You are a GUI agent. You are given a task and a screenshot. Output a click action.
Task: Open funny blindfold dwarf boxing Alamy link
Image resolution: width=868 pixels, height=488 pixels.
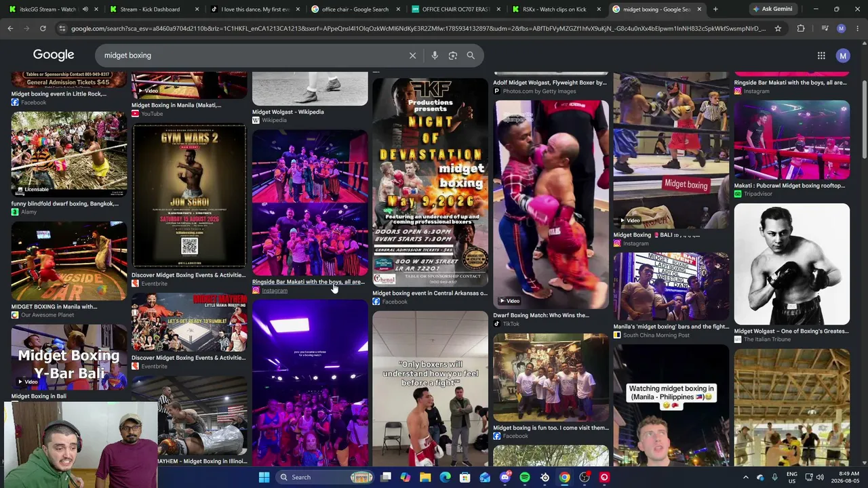tap(64, 203)
